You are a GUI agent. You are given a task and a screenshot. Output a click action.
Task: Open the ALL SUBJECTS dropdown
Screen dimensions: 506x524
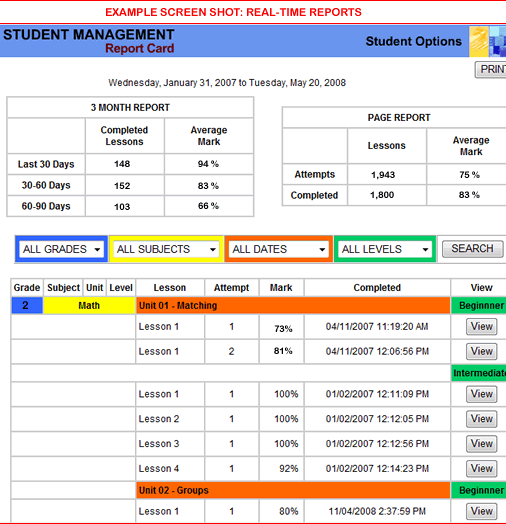click(x=166, y=249)
